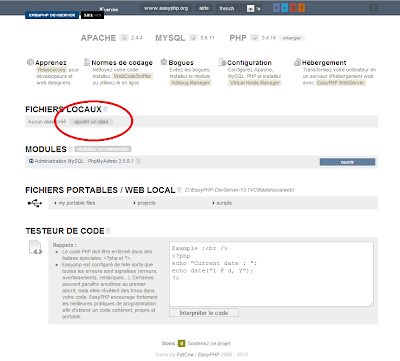Grab the code textarea resize handle

(371, 304)
